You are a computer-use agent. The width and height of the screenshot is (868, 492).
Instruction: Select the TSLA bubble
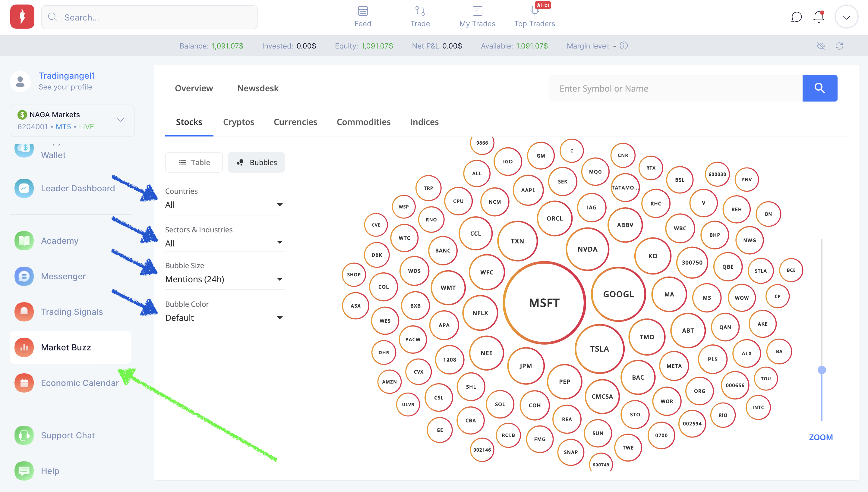599,349
